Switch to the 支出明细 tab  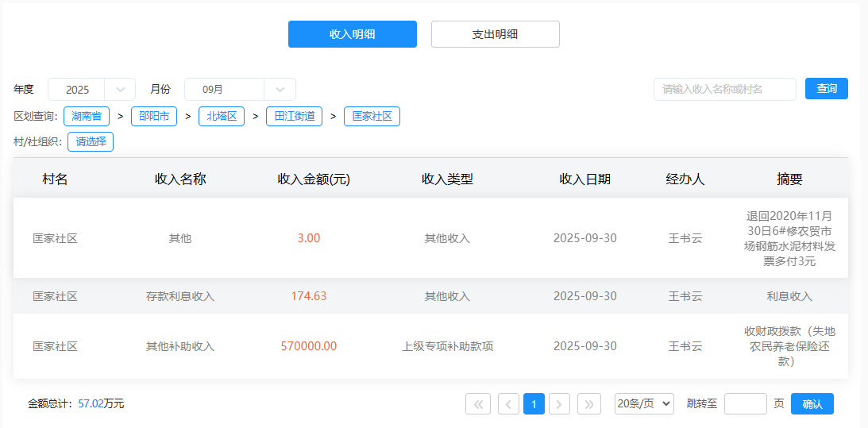pos(495,34)
